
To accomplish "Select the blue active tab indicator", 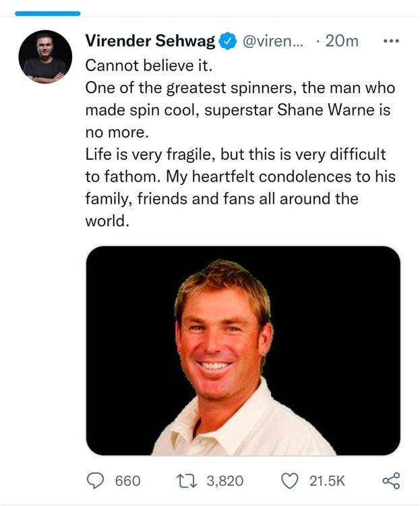I will [47, 13].
